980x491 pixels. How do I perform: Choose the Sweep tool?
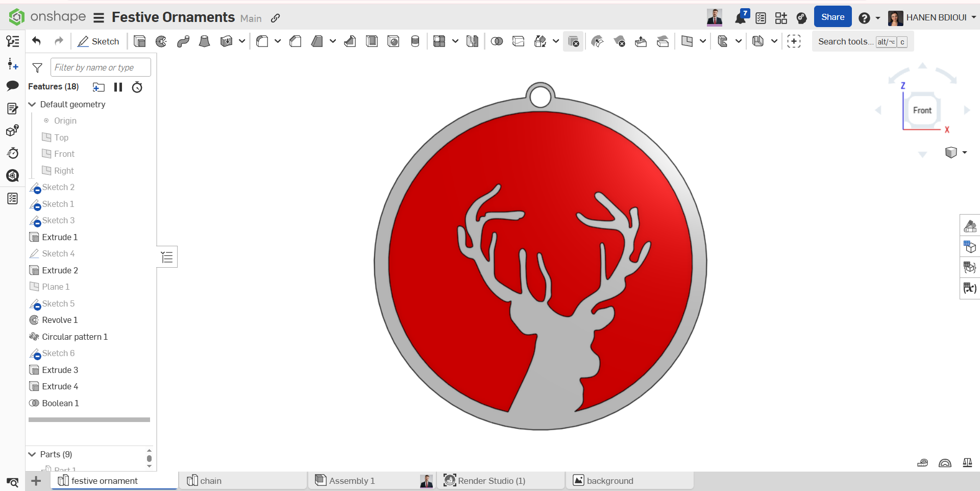(x=183, y=41)
